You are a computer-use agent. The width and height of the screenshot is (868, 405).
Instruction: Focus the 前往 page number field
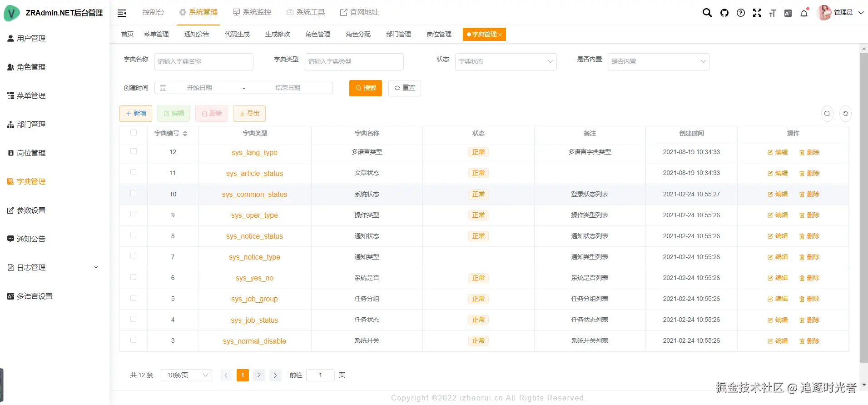click(320, 375)
